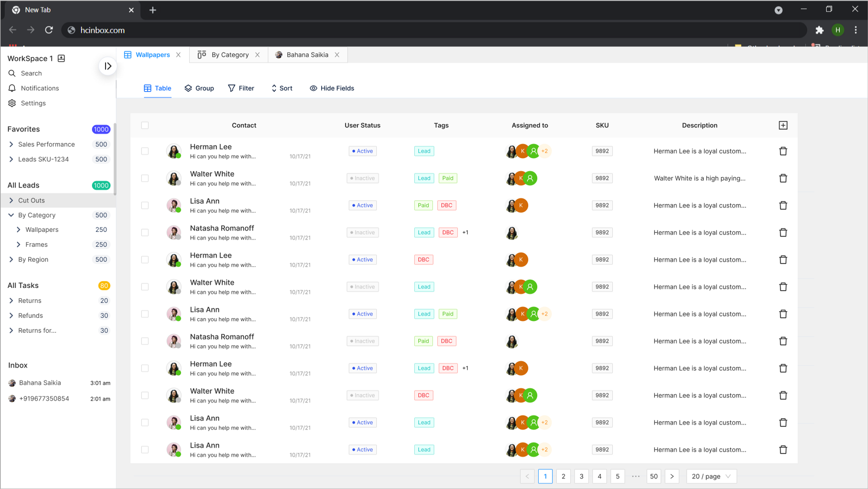
Task: Check the first Walter White row checkbox
Action: 145,178
